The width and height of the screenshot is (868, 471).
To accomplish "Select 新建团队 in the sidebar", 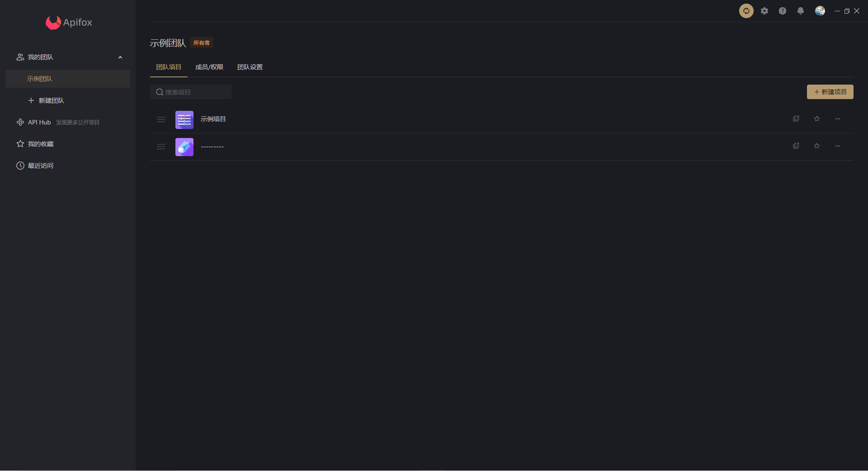I will point(51,100).
